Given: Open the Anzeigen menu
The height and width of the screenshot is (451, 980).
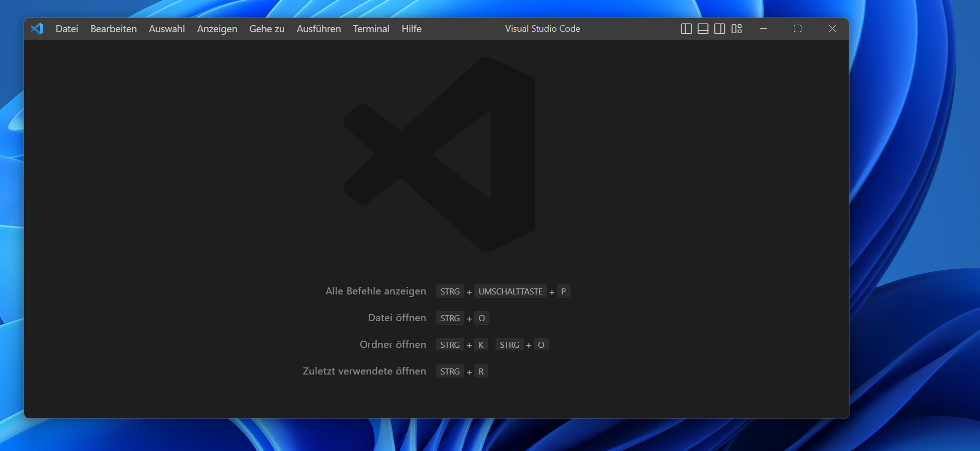Looking at the screenshot, I should coord(217,29).
